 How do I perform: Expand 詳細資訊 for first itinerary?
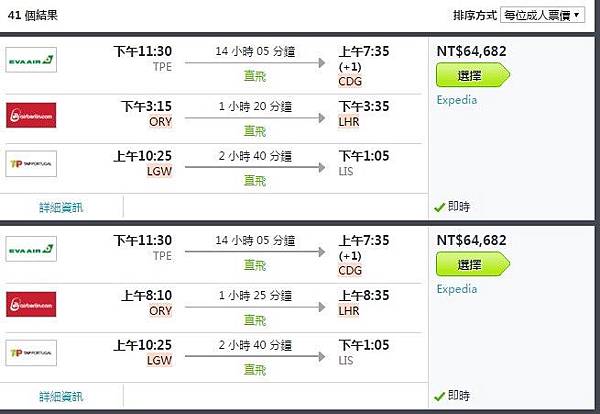[61, 207]
